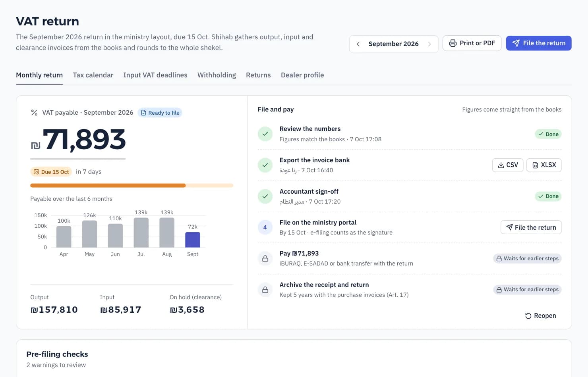Click the Print or PDF button

472,43
